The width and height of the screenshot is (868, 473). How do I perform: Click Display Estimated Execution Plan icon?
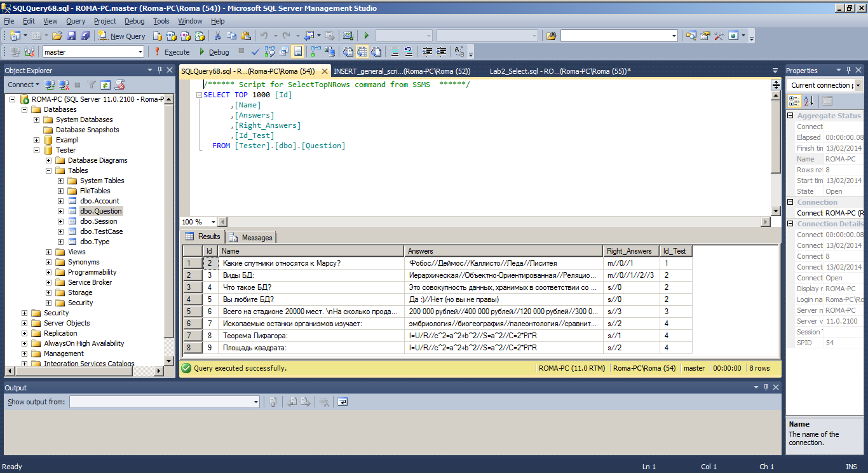(269, 52)
